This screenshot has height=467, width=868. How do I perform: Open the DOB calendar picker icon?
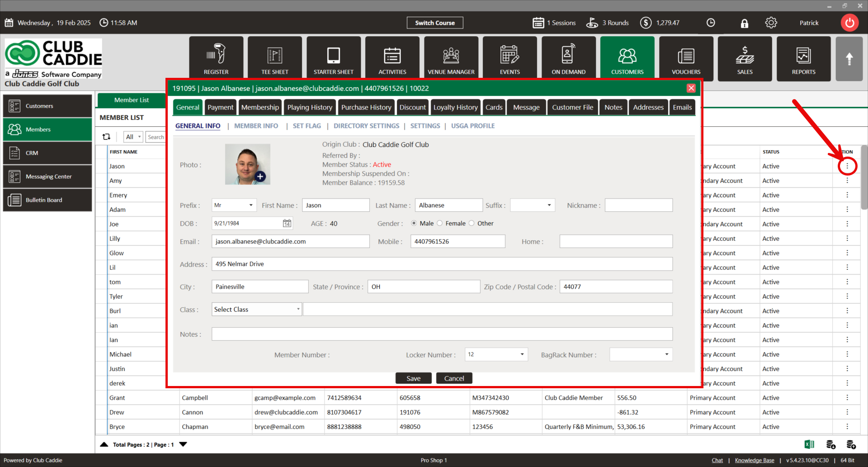tap(287, 223)
